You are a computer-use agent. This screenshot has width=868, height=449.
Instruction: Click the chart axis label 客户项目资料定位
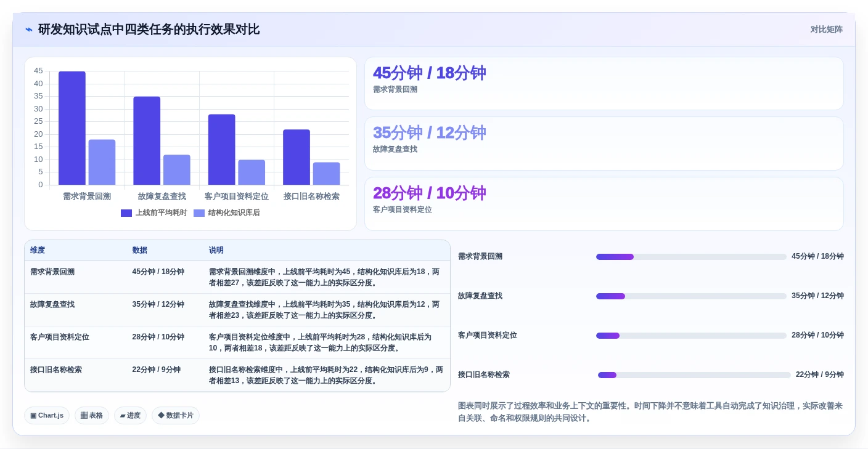pos(237,196)
